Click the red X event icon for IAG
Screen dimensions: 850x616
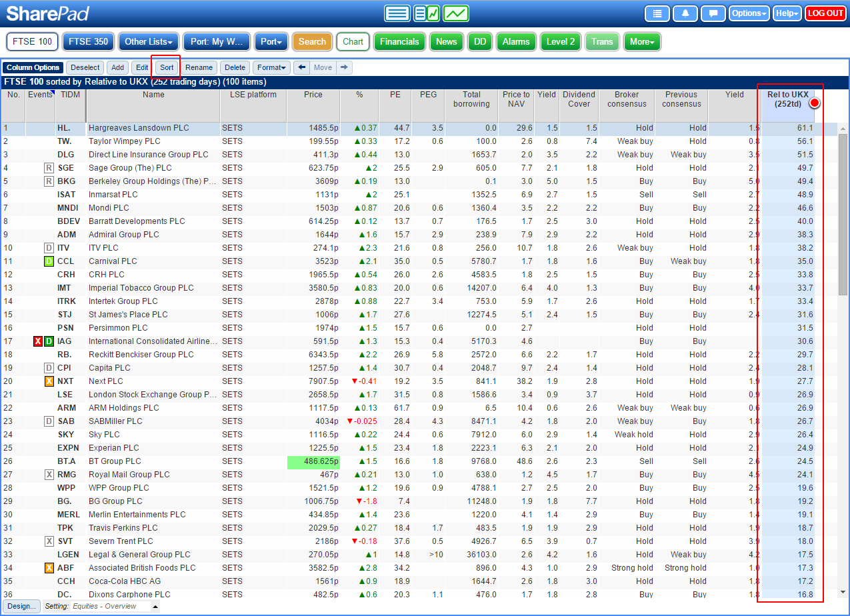[x=38, y=341]
